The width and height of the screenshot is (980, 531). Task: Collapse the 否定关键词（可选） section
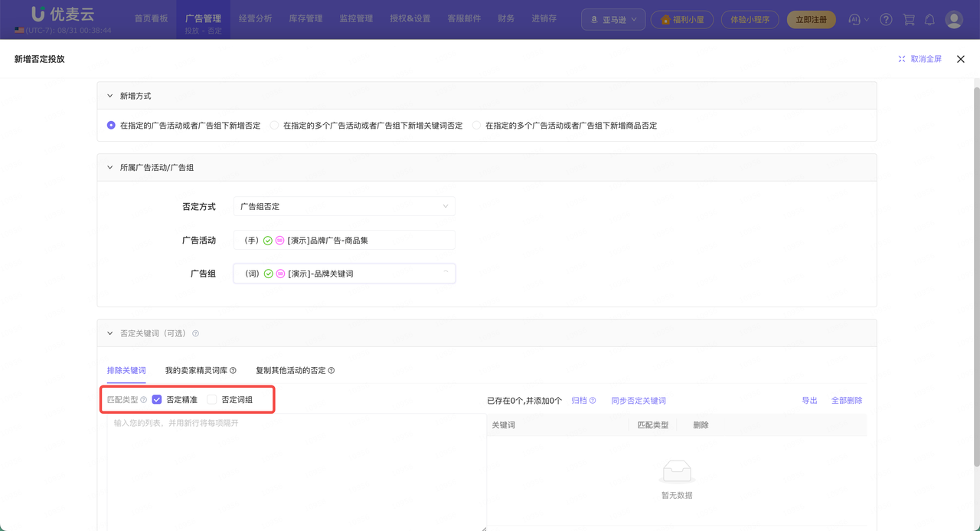(110, 333)
